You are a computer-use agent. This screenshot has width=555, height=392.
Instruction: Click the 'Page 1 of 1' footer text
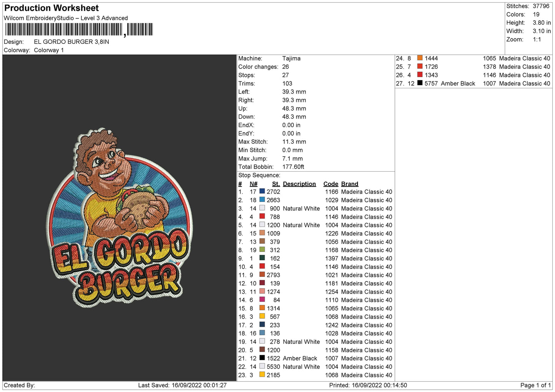(536, 385)
